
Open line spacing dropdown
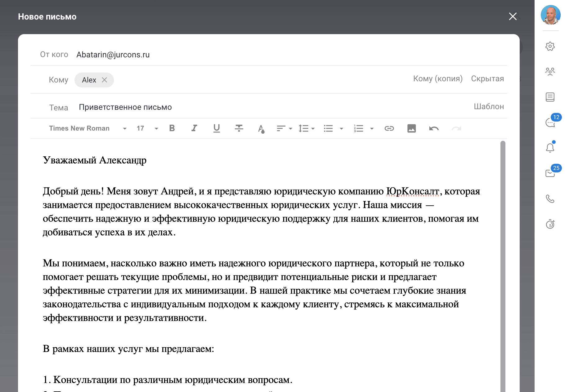coord(306,128)
